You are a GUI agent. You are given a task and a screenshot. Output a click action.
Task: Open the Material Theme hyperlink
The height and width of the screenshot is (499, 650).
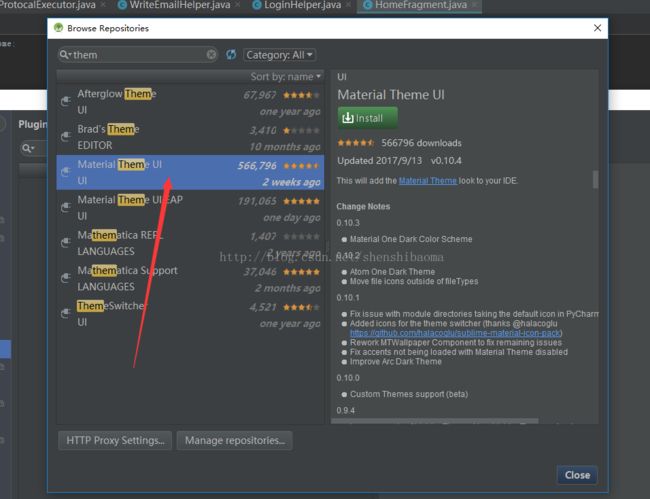(x=428, y=181)
